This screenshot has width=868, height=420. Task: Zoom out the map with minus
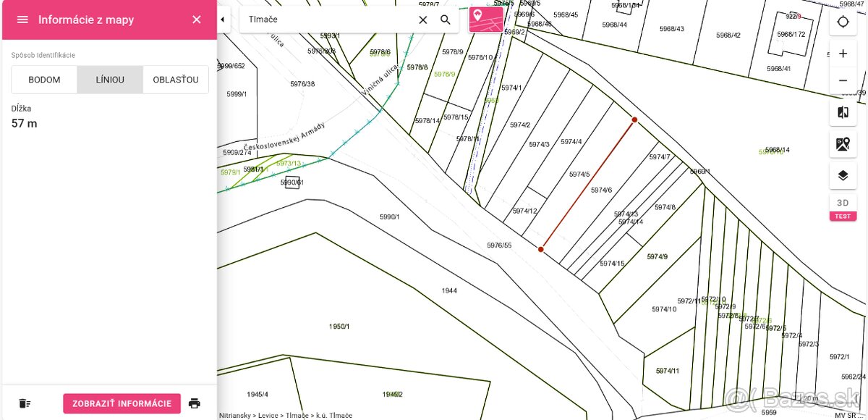tap(843, 81)
